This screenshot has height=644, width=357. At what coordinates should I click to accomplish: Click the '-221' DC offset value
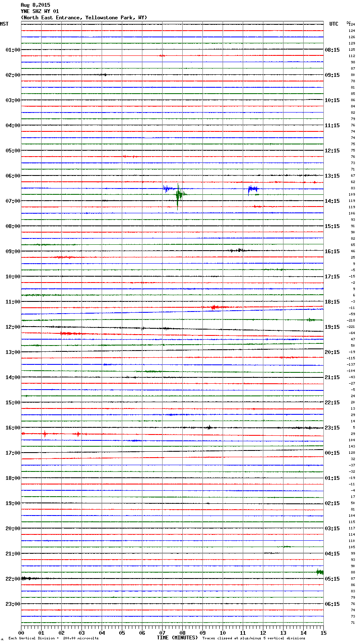point(351,327)
